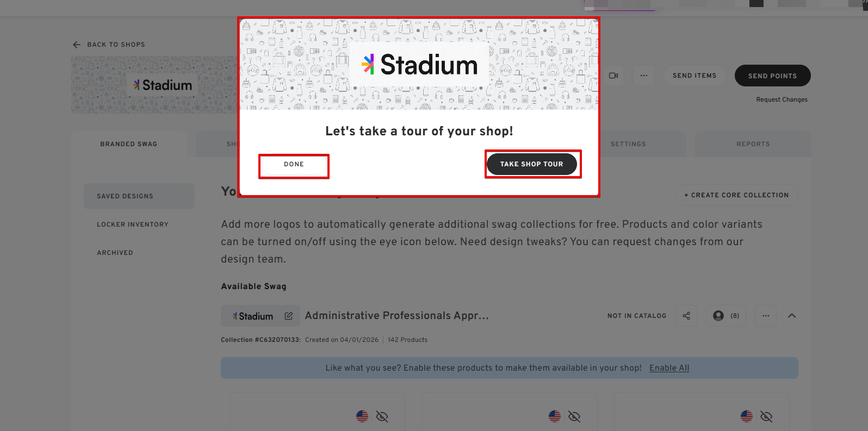Toggle the second product's eye icon
The width and height of the screenshot is (868, 431).
coord(574,416)
